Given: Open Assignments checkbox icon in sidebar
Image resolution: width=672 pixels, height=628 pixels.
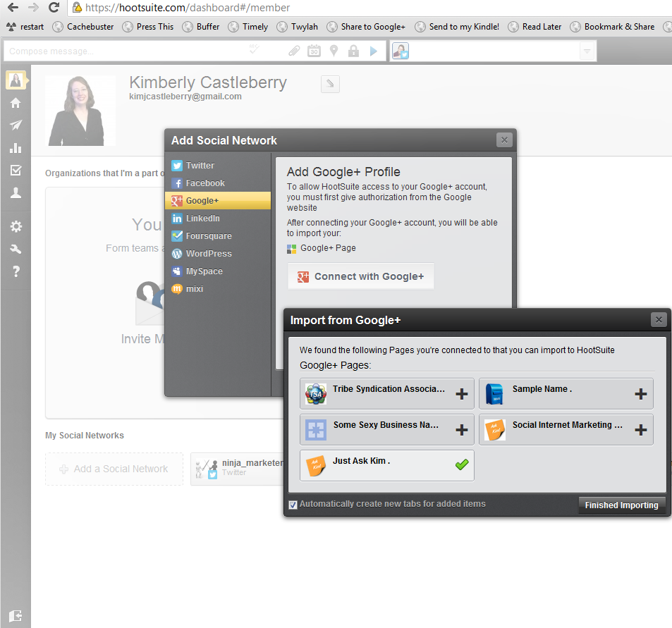Looking at the screenshot, I should click(x=16, y=170).
